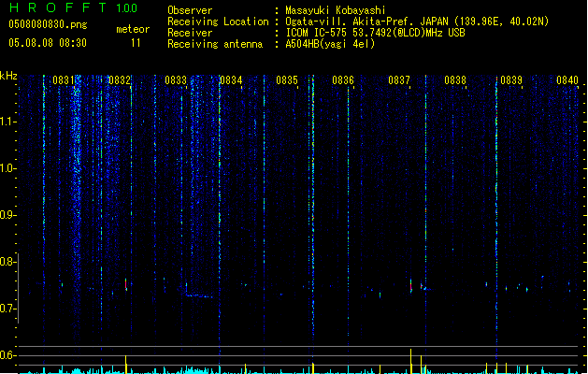Click the 0.6 kHz axis label
Image resolution: width=588 pixels, height=374 pixels.
(x=7, y=355)
